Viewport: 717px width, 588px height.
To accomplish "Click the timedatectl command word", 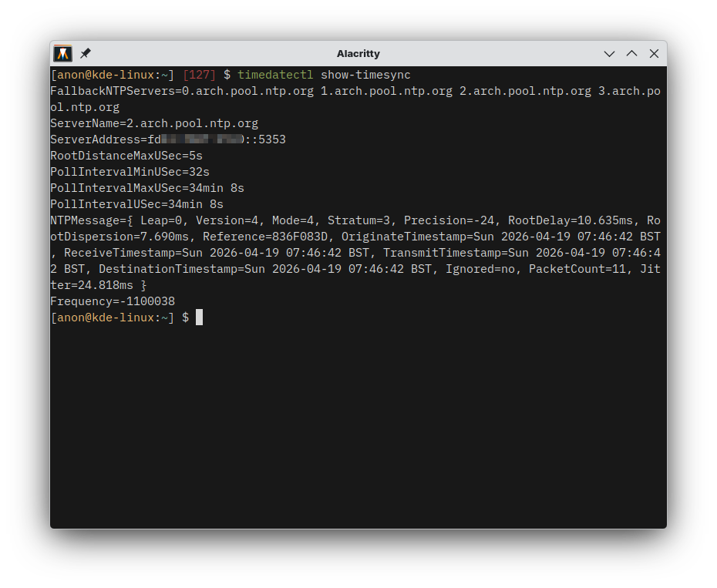I will (x=275, y=75).
